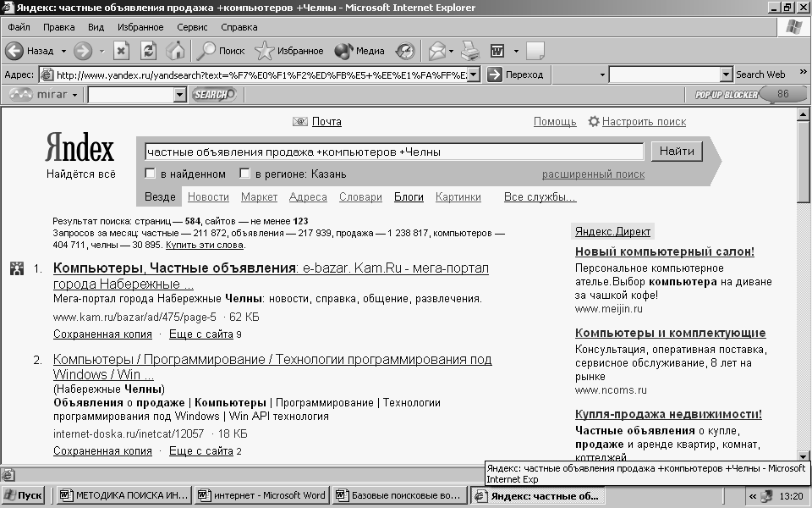812x508 pixels.
Task: Click the page scrollbar down arrow
Action: coord(804,456)
